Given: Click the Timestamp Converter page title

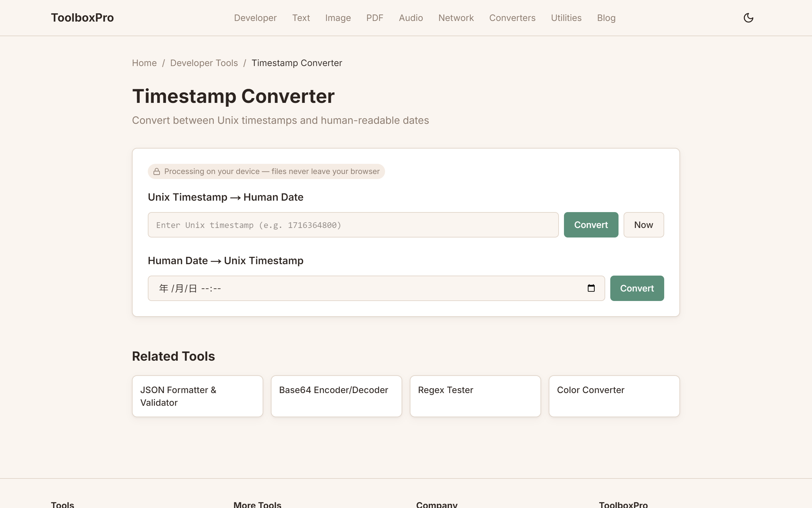Looking at the screenshot, I should [x=233, y=96].
